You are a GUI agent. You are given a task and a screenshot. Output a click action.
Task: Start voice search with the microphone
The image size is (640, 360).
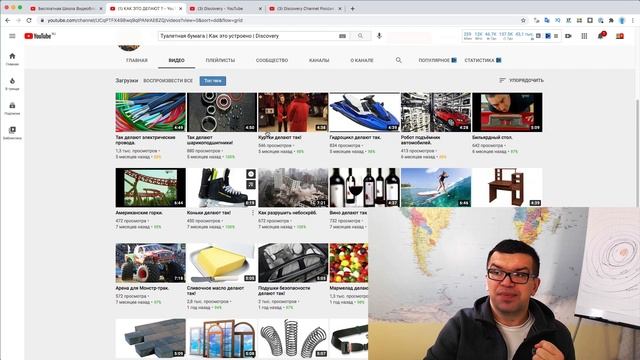click(379, 36)
